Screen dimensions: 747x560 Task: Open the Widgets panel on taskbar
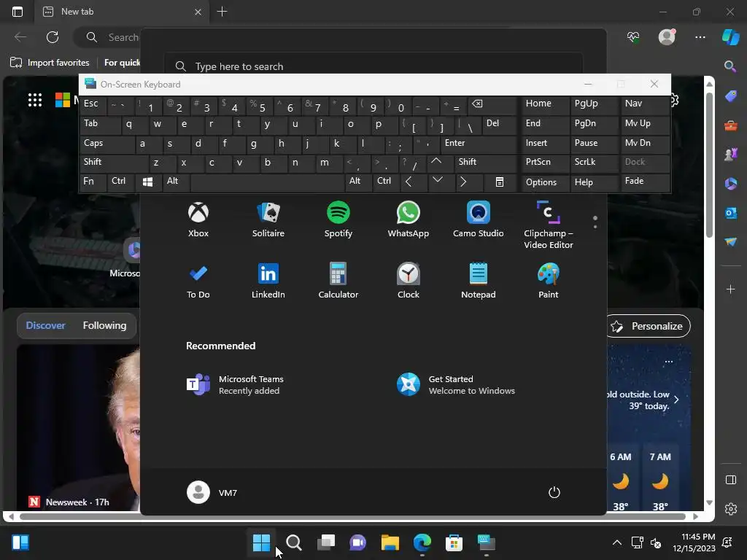20,542
